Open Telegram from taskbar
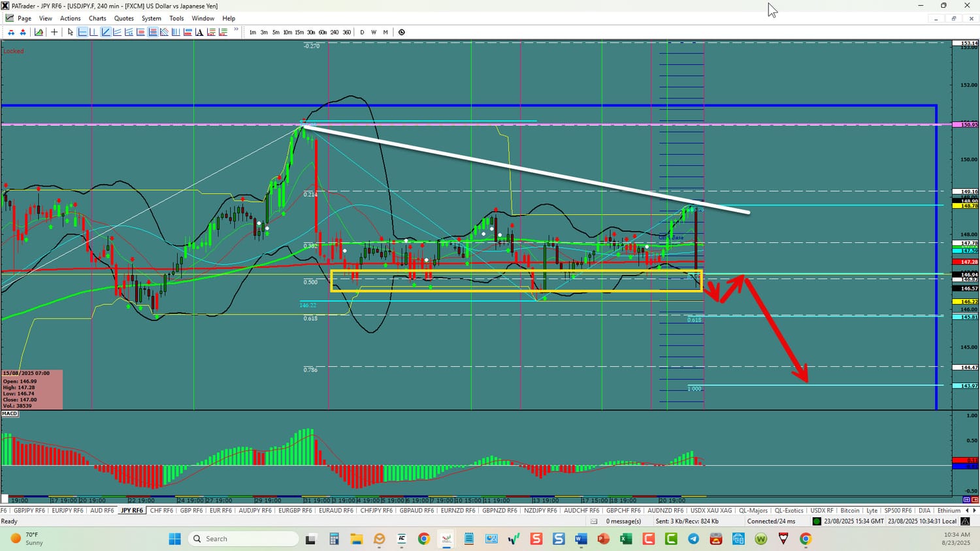 (693, 539)
